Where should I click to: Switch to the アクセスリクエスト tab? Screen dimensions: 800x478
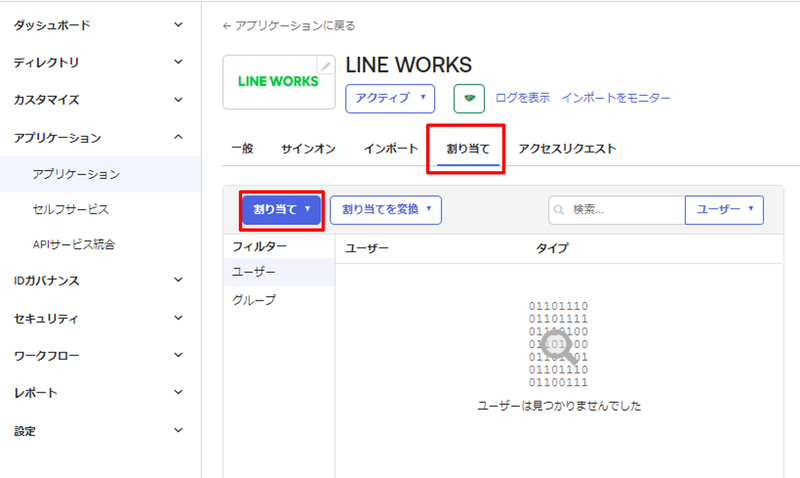[x=567, y=148]
